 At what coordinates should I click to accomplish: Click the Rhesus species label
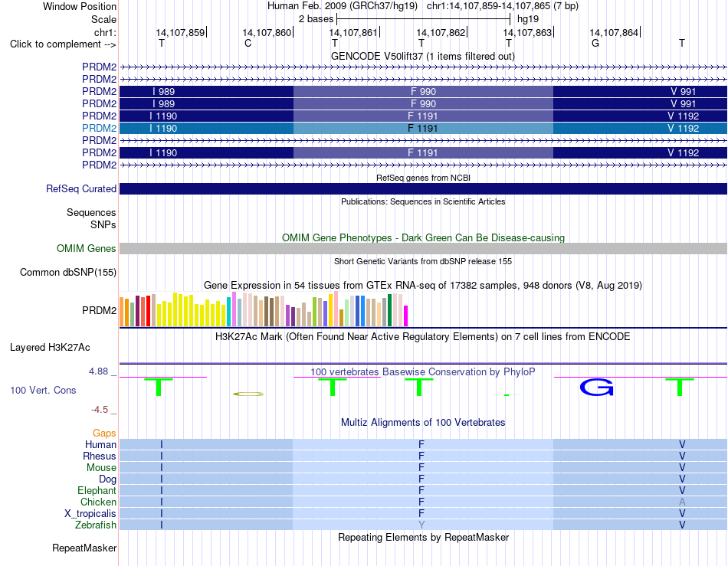tap(100, 456)
